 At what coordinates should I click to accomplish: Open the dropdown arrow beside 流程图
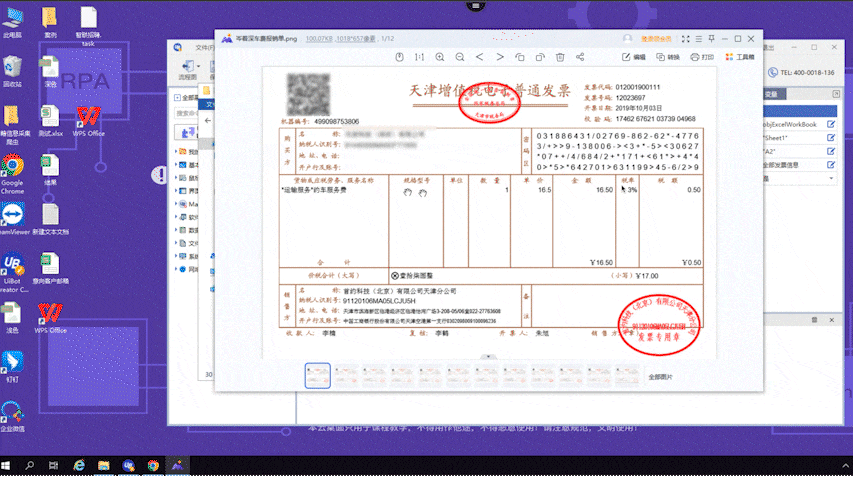199,66
